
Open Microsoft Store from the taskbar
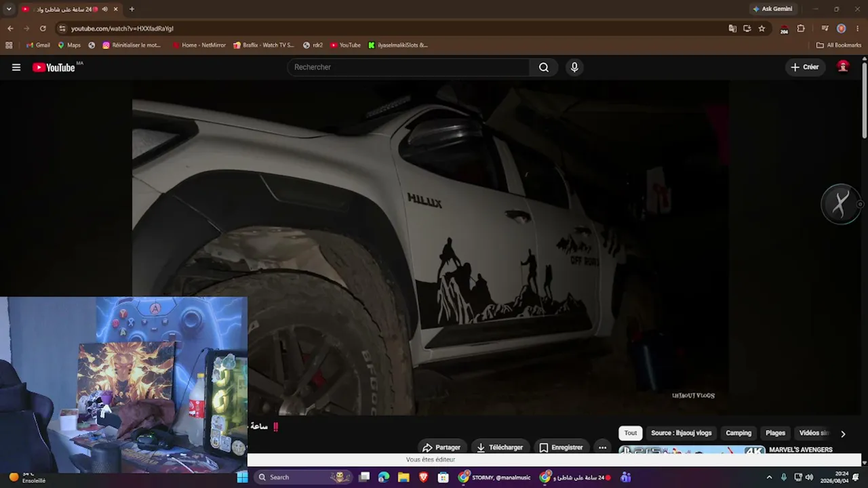[443, 477]
